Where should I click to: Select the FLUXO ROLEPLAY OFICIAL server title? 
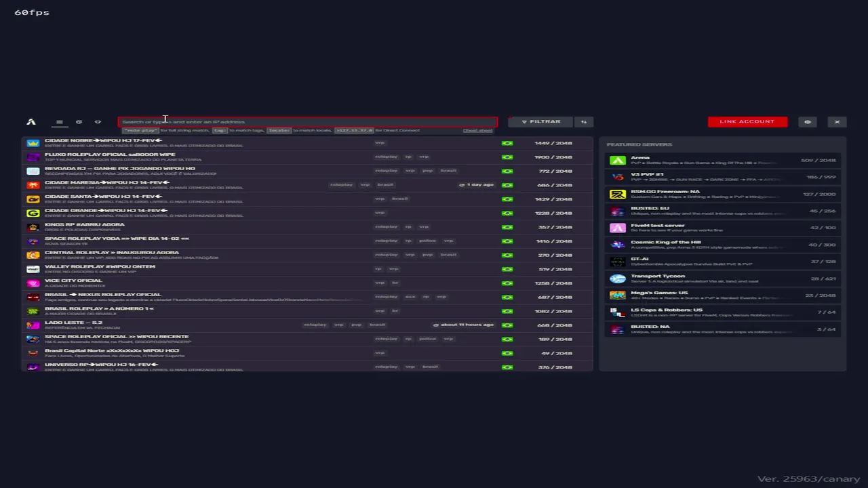click(110, 155)
